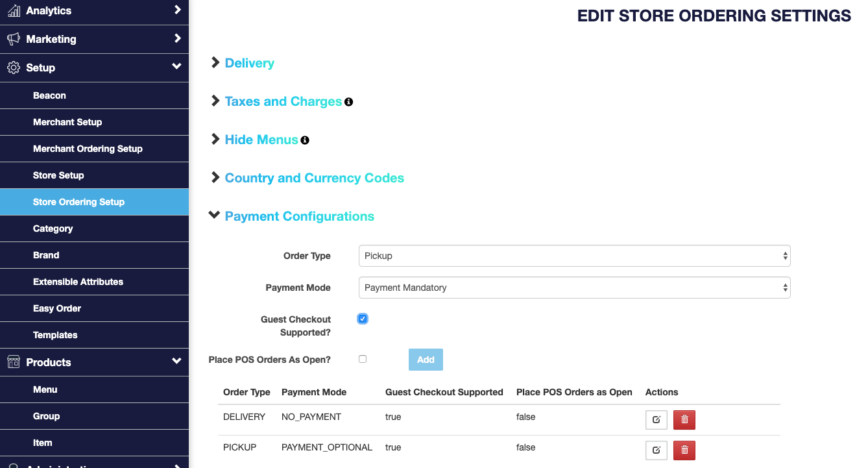Click the Hide Menus title link
The image size is (868, 468).
click(261, 140)
